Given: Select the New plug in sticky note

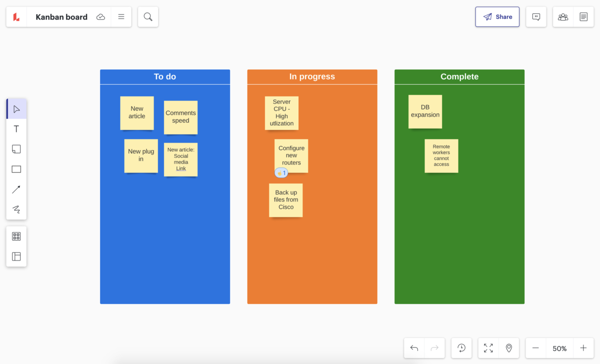Looking at the screenshot, I should (141, 155).
